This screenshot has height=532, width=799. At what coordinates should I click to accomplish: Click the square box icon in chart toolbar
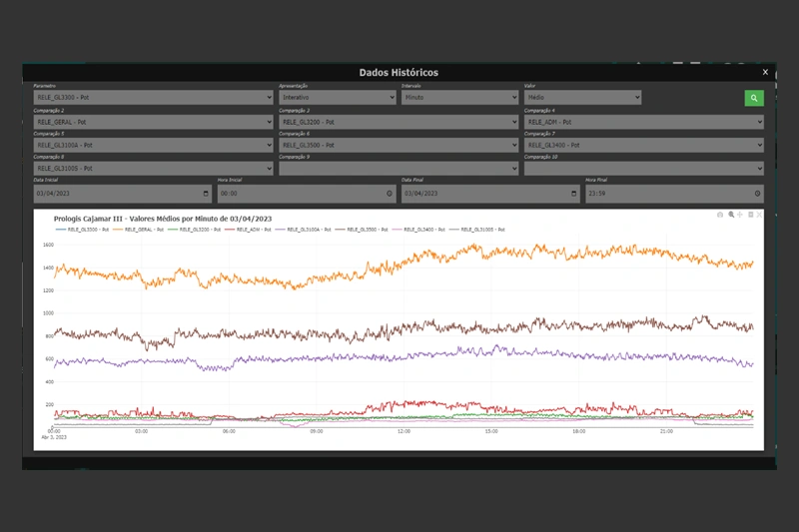(x=750, y=215)
